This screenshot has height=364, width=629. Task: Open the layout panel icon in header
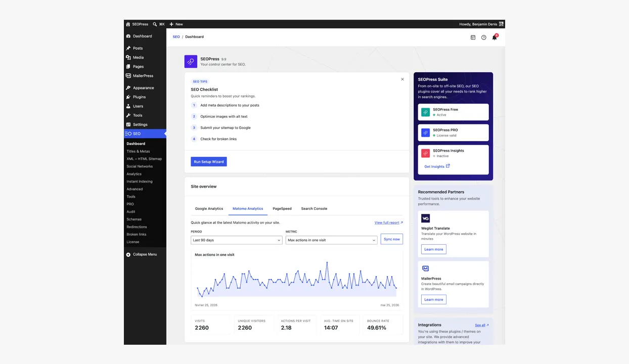pyautogui.click(x=473, y=37)
